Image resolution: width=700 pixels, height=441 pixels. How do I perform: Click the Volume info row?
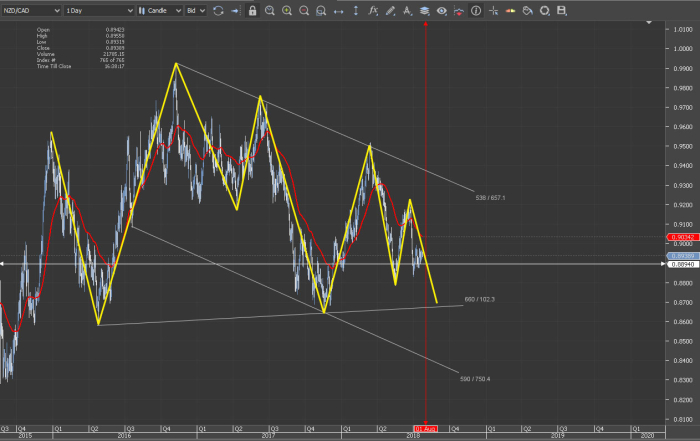tap(80, 54)
